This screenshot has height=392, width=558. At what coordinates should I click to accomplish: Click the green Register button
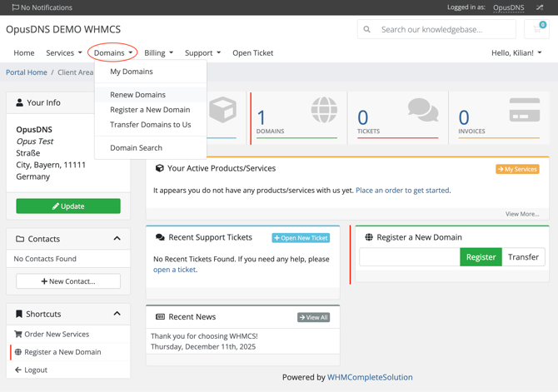[x=481, y=257]
